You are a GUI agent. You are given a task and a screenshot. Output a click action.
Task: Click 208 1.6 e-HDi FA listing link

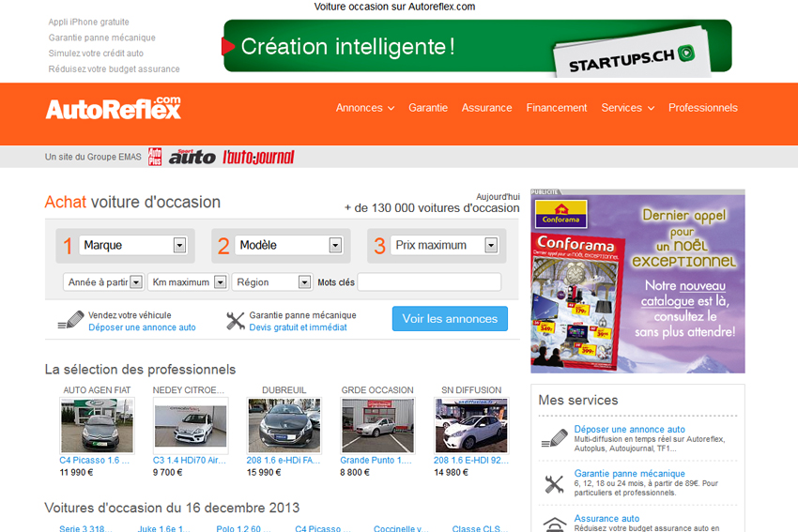click(284, 461)
